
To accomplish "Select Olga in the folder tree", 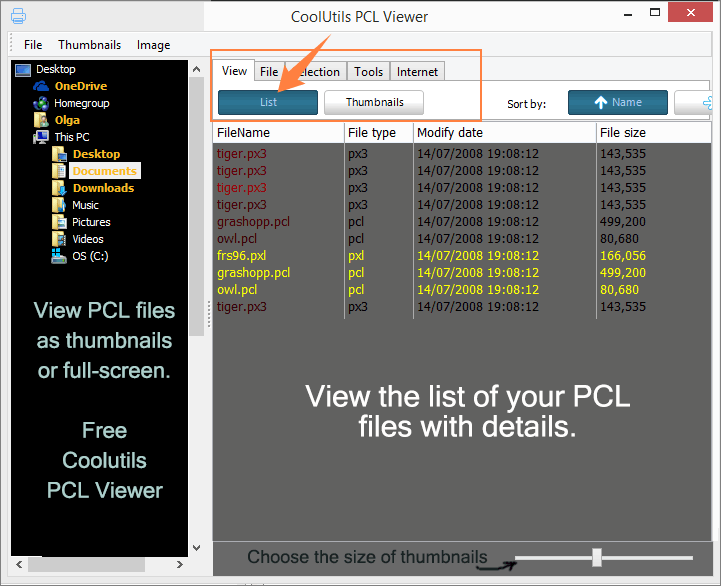I will coord(67,121).
